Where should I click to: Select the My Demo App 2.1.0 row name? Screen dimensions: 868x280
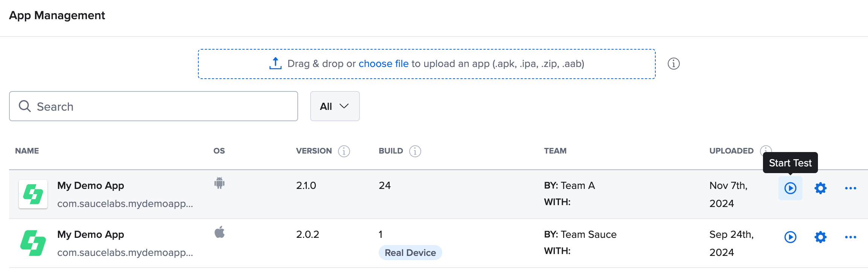[x=90, y=186]
